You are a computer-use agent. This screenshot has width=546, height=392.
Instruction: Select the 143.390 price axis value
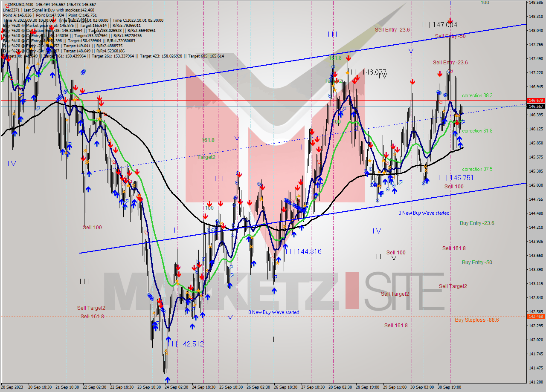click(536, 269)
